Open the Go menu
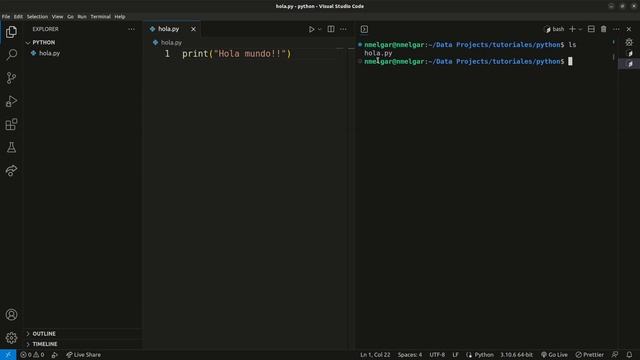Screen dimensions: 640x360 [x=71, y=17]
